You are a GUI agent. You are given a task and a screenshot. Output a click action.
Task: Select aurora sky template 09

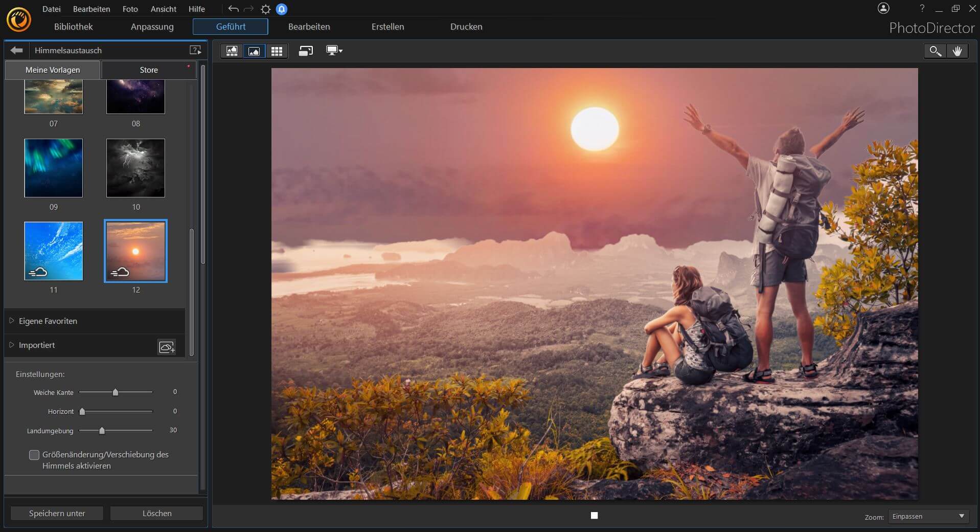54,168
